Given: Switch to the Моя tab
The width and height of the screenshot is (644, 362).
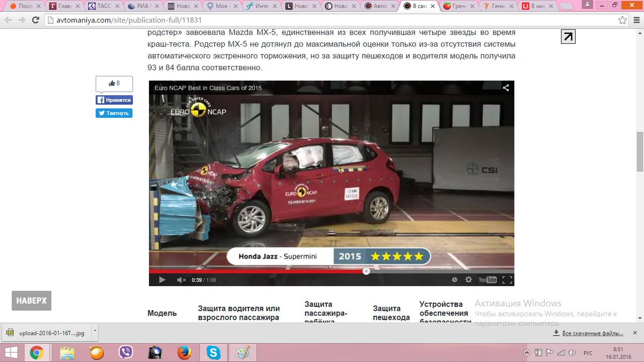Looking at the screenshot, I should point(220,7).
